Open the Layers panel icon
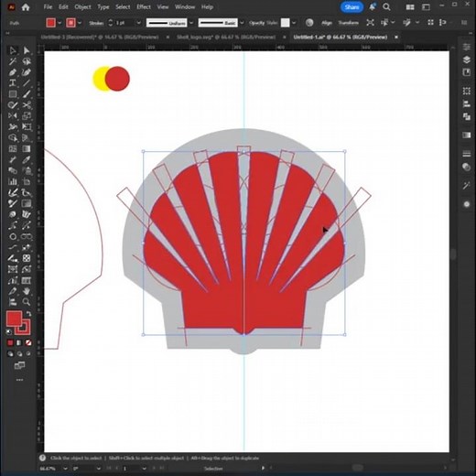This screenshot has width=476, height=476. 466,59
